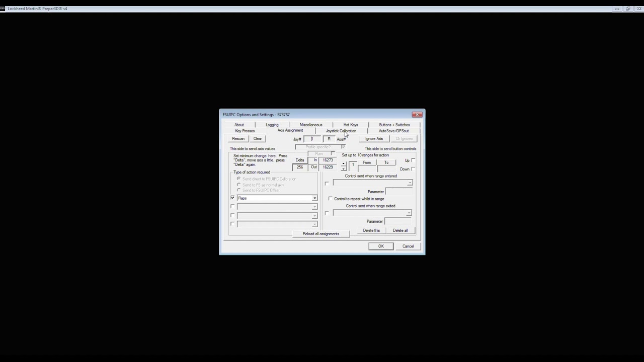This screenshot has width=644, height=362.
Task: Open the Buttons + Switches tab
Action: click(x=394, y=125)
